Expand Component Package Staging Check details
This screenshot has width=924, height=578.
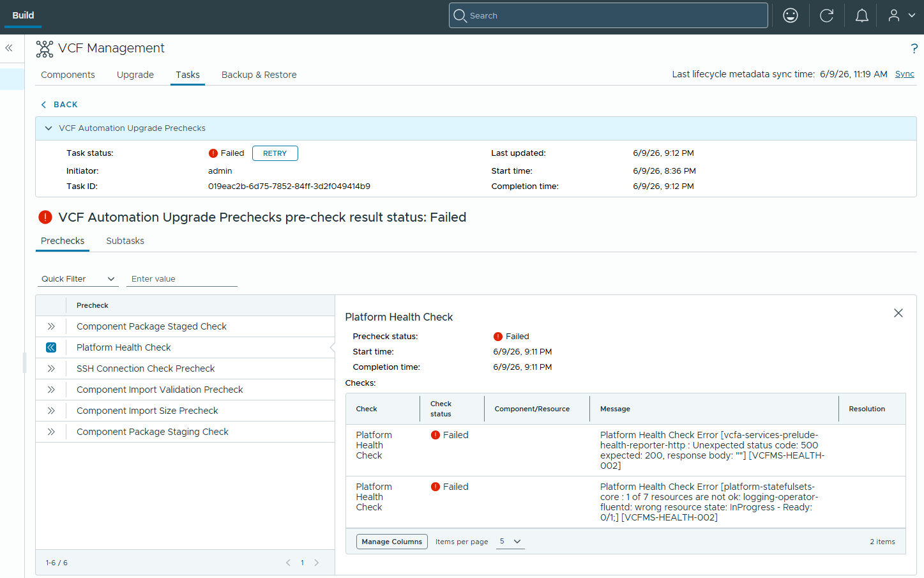pos(51,432)
